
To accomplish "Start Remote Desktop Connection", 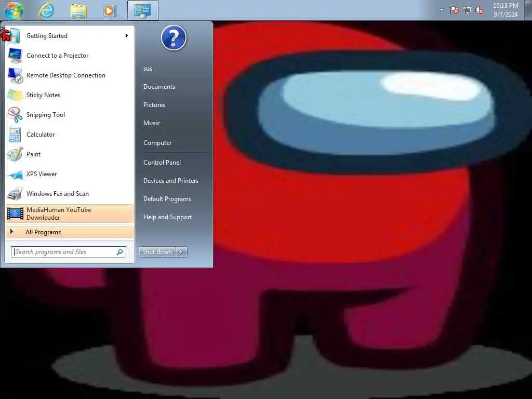I will tap(70, 75).
